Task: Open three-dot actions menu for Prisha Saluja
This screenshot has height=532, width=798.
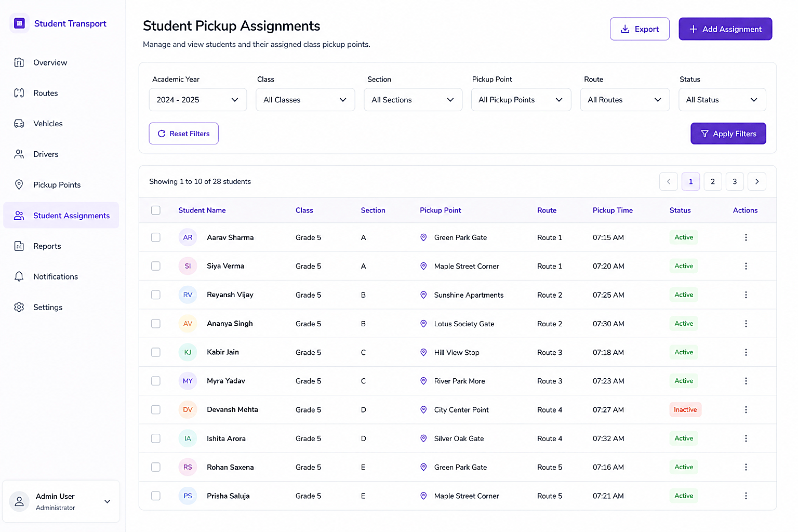Action: click(746, 496)
